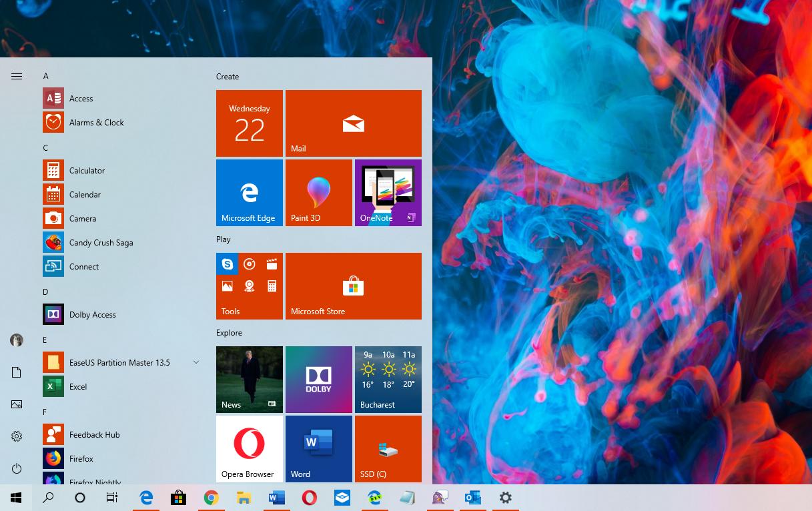Open Calculator in the app list

point(123,171)
